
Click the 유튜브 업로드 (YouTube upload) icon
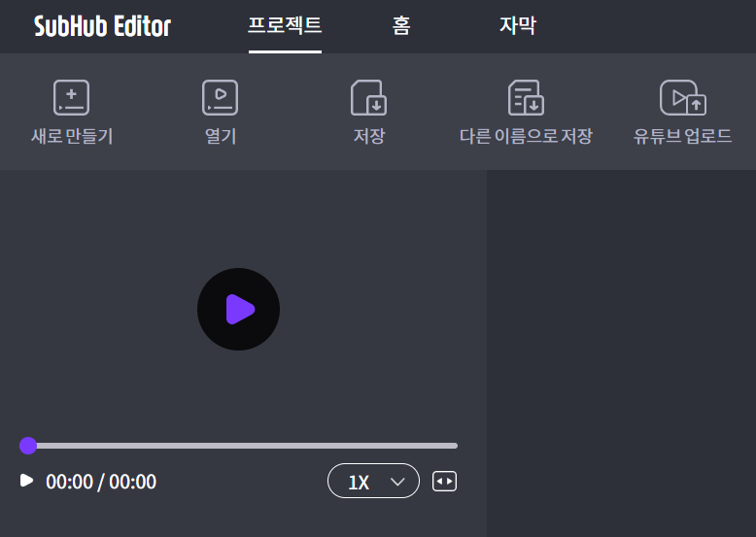click(x=683, y=98)
